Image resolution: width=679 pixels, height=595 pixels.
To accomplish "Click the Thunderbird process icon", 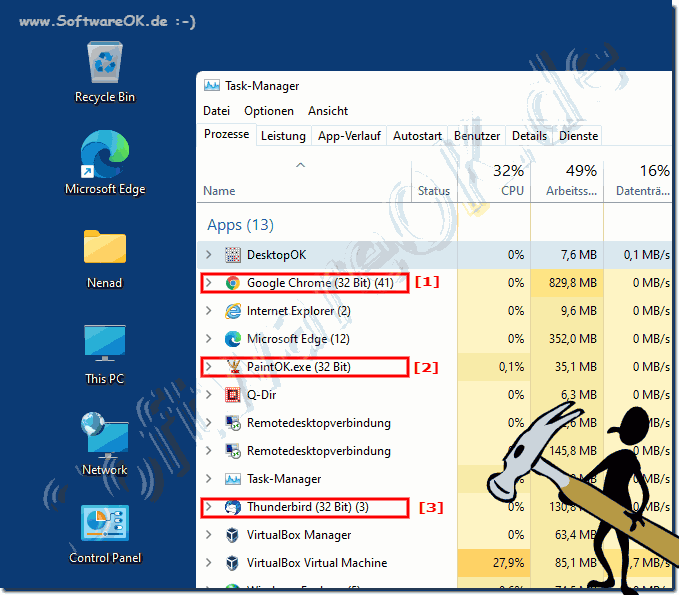I will tap(233, 507).
